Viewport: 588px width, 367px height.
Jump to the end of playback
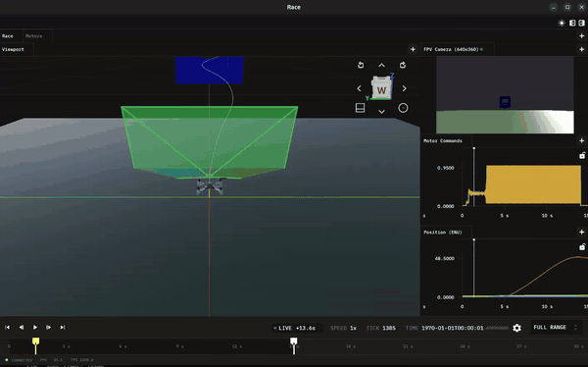(x=63, y=327)
